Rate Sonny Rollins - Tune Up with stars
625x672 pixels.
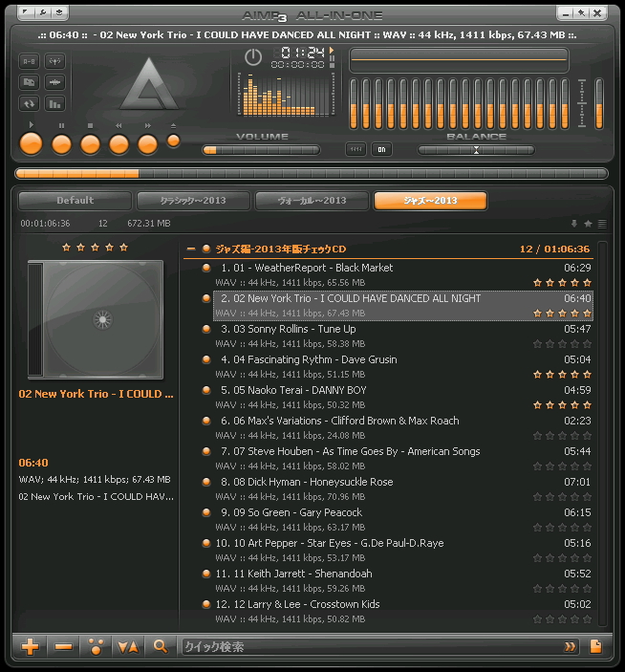(563, 344)
